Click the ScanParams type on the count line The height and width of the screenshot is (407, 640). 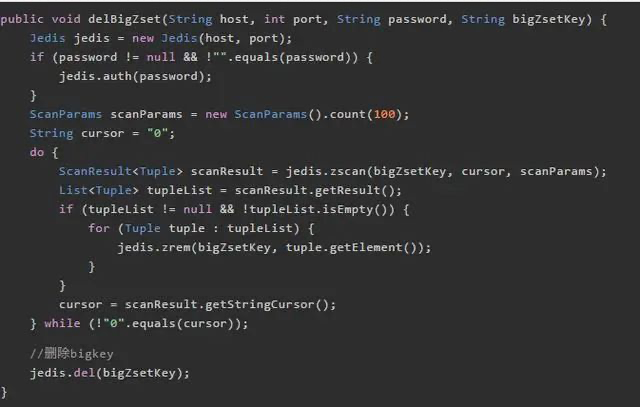(65, 114)
